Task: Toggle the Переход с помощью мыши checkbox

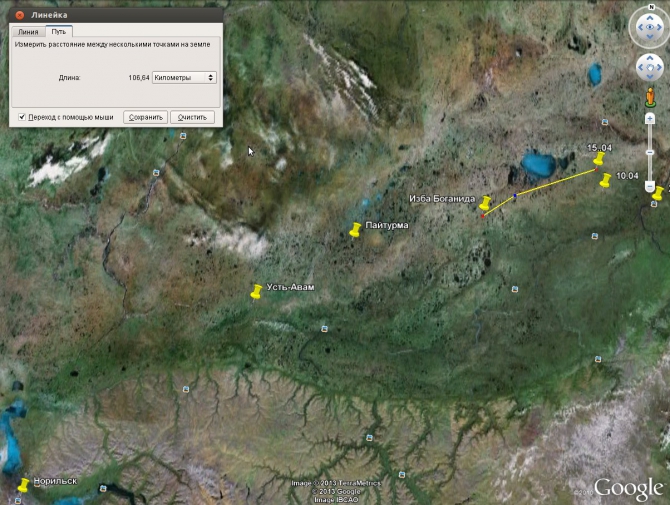Action: click(22, 117)
